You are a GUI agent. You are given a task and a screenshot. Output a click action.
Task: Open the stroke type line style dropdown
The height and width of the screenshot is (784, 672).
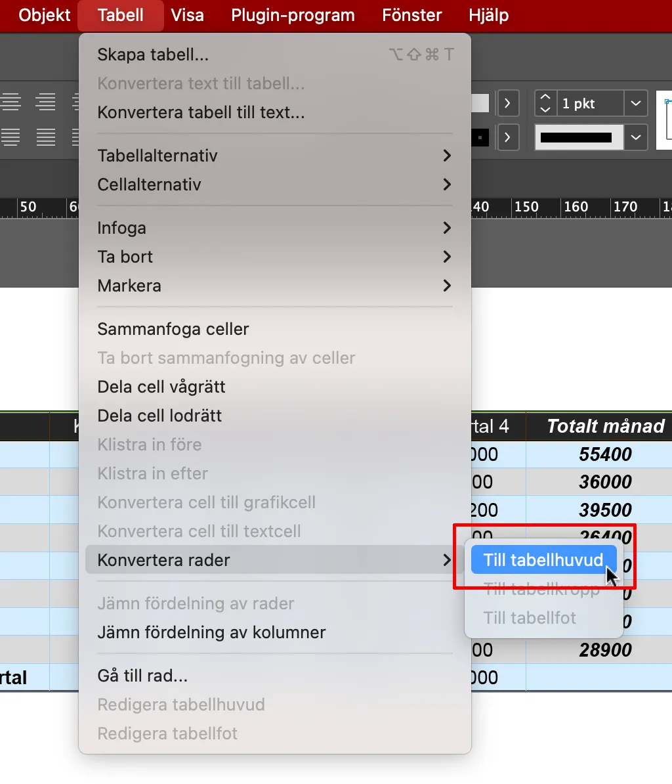[x=635, y=137]
